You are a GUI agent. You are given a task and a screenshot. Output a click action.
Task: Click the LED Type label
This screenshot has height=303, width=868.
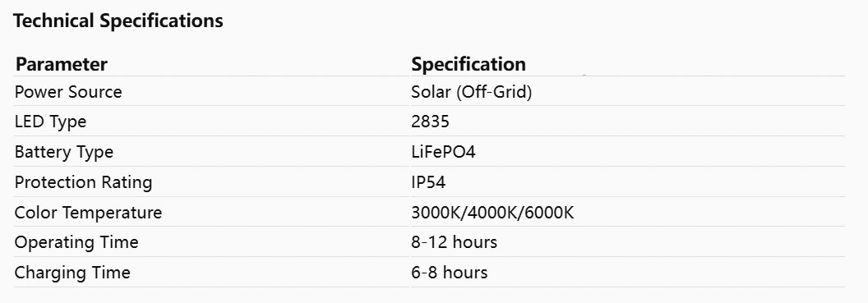[x=50, y=122]
